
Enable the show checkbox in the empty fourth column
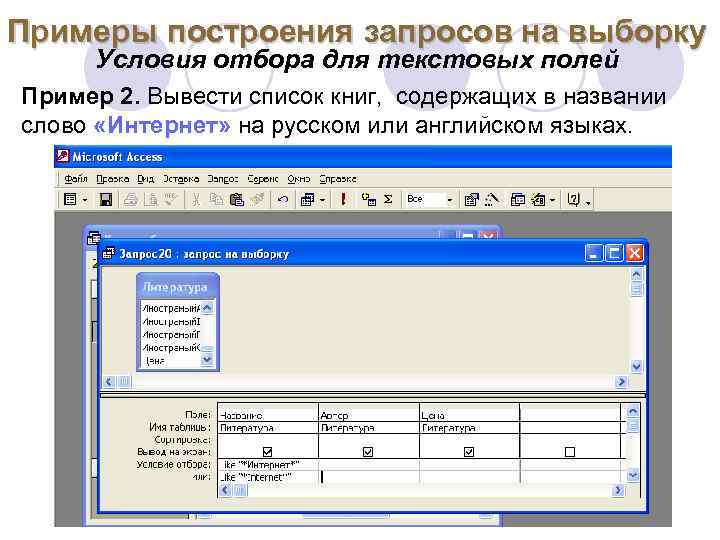tap(570, 452)
